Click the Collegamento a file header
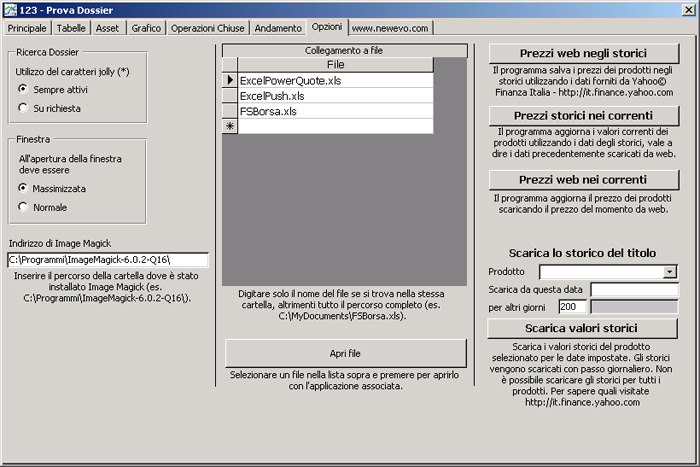The image size is (700, 467). pos(344,50)
